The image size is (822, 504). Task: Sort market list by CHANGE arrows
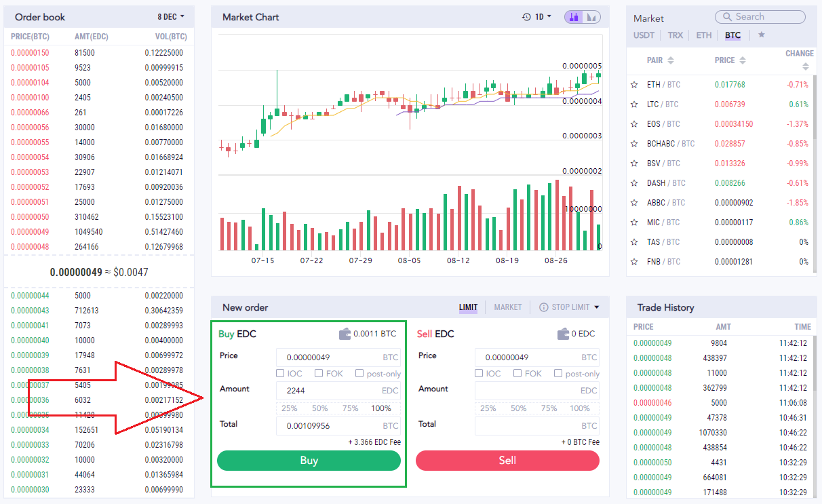pyautogui.click(x=806, y=66)
